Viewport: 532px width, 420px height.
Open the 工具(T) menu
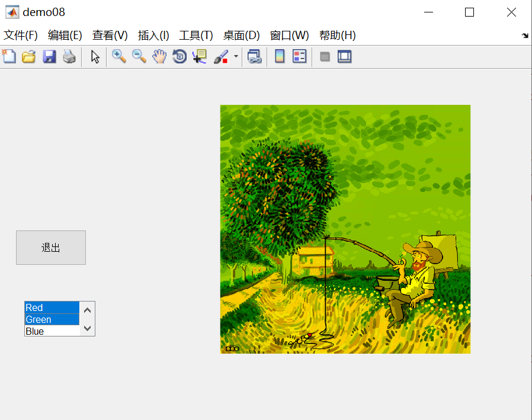[196, 36]
